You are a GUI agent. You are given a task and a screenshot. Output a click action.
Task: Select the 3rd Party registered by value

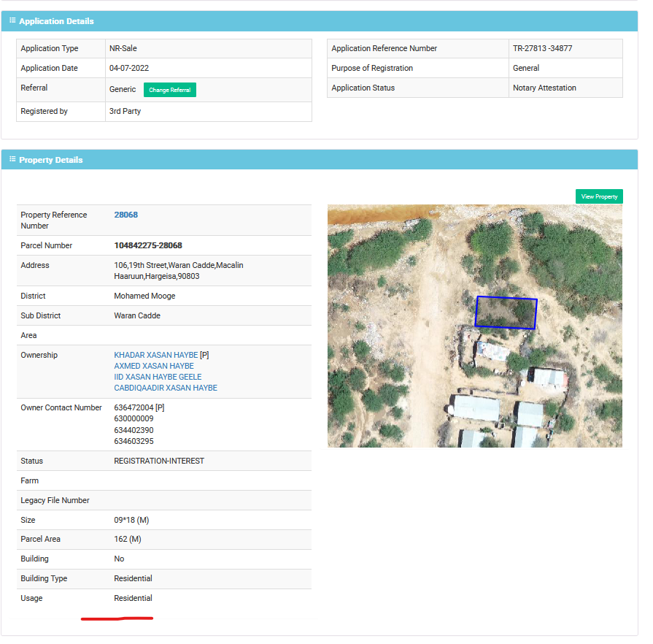125,111
